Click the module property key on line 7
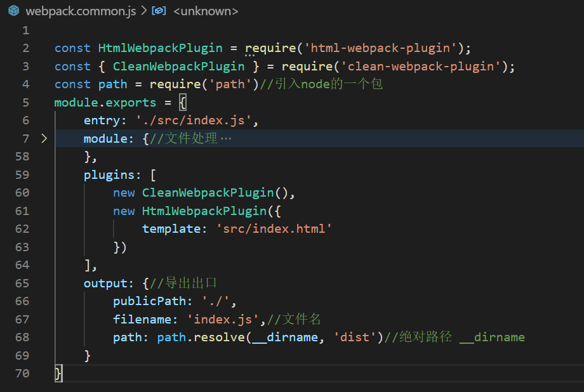Screen dimensions: 584x392 tap(105, 138)
